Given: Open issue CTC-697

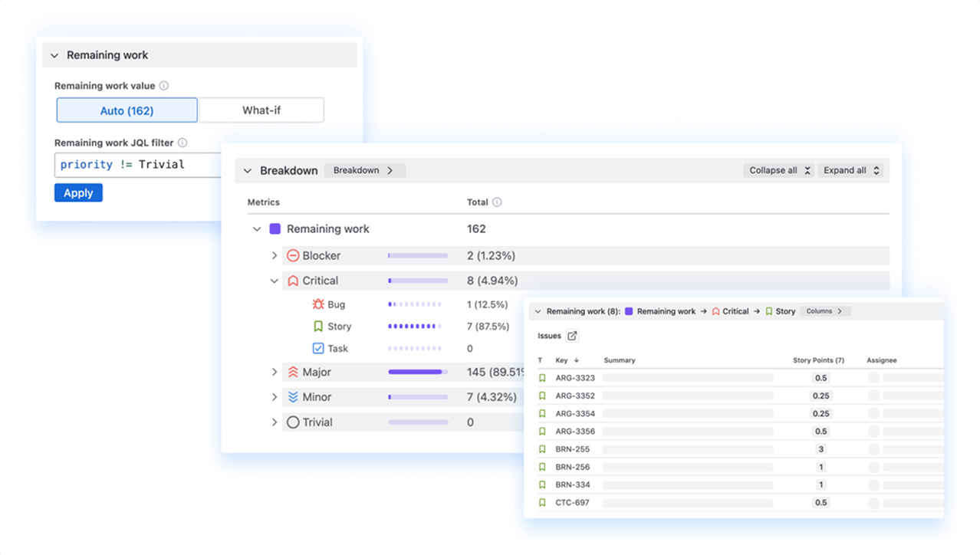Looking at the screenshot, I should pyautogui.click(x=573, y=503).
